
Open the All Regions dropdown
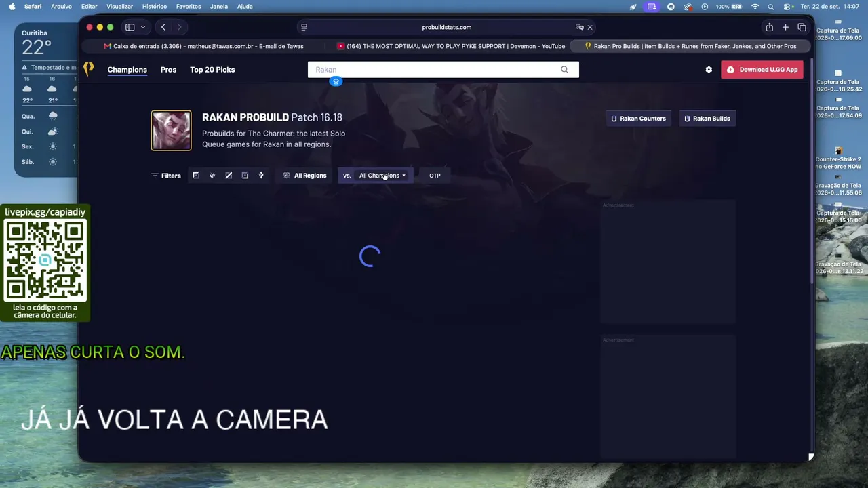[304, 176]
